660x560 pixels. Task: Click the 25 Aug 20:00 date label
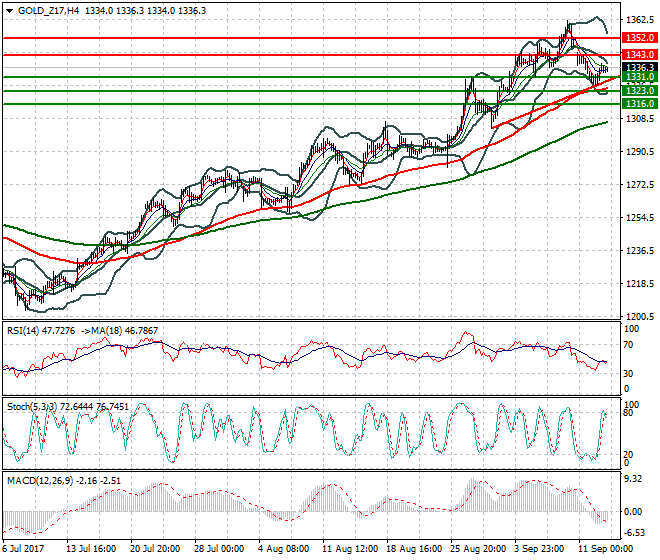(478, 549)
